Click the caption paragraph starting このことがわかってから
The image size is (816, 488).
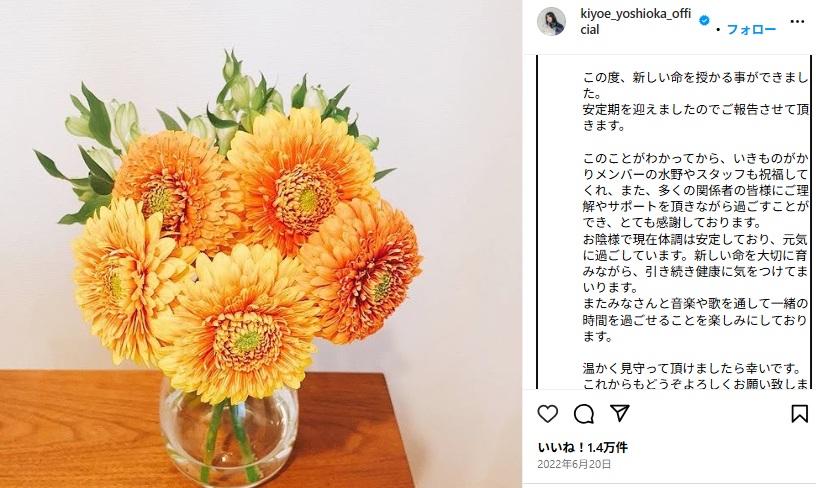[695, 190]
